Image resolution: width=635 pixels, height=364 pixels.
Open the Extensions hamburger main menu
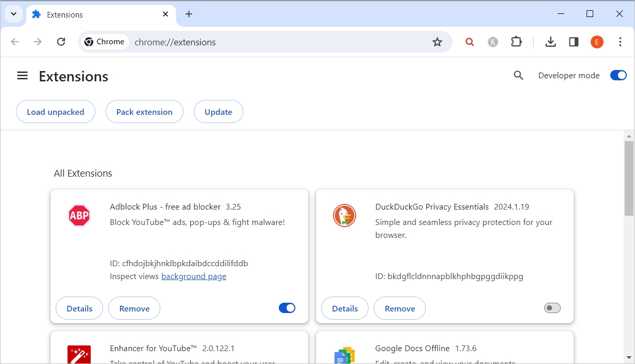click(x=22, y=76)
